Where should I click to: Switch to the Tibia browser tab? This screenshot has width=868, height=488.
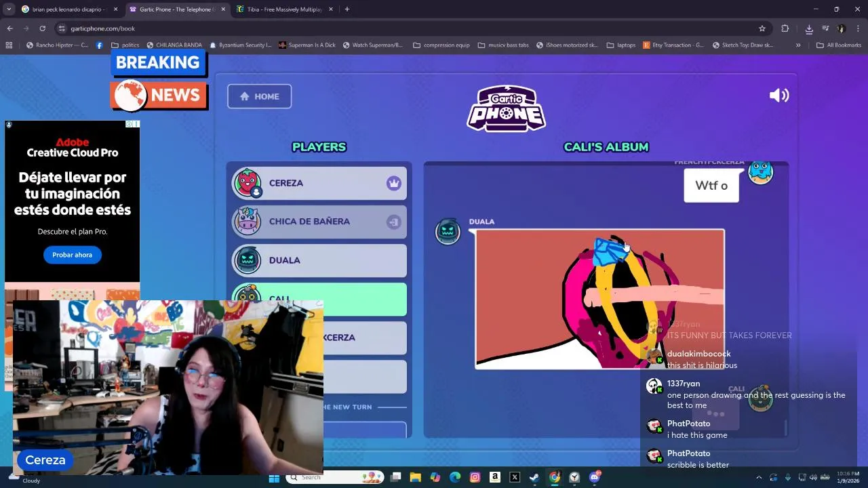coord(283,9)
